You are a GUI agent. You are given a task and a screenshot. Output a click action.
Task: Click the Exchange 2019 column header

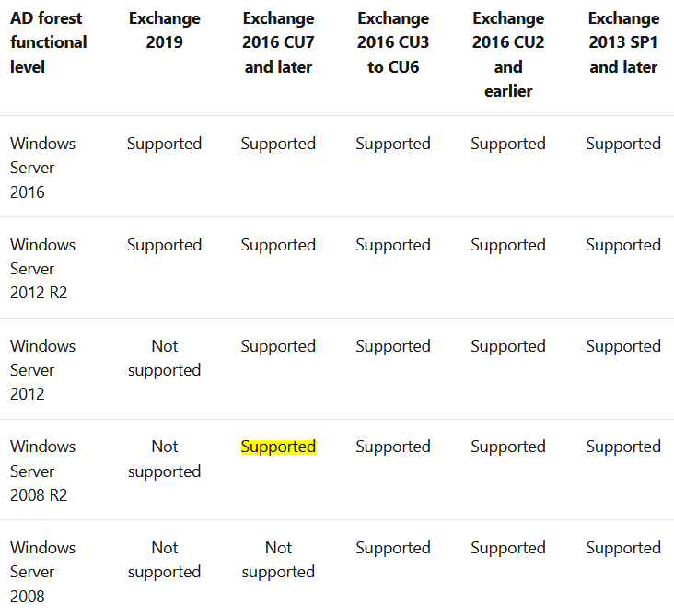point(164,30)
